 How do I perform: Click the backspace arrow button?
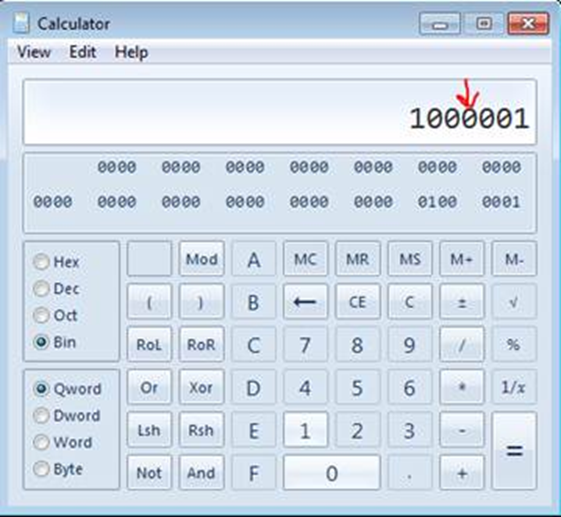[x=305, y=302]
